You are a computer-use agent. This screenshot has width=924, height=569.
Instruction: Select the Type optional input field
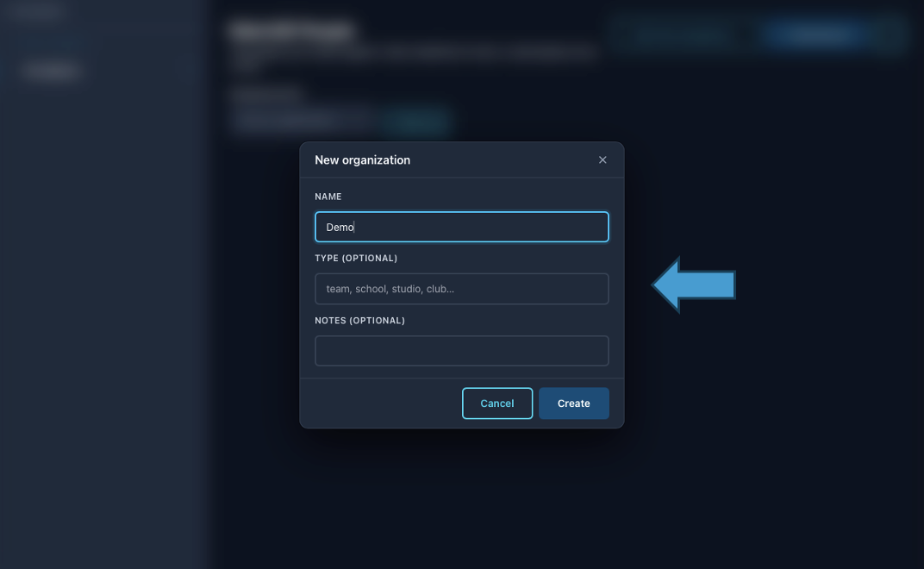(461, 289)
